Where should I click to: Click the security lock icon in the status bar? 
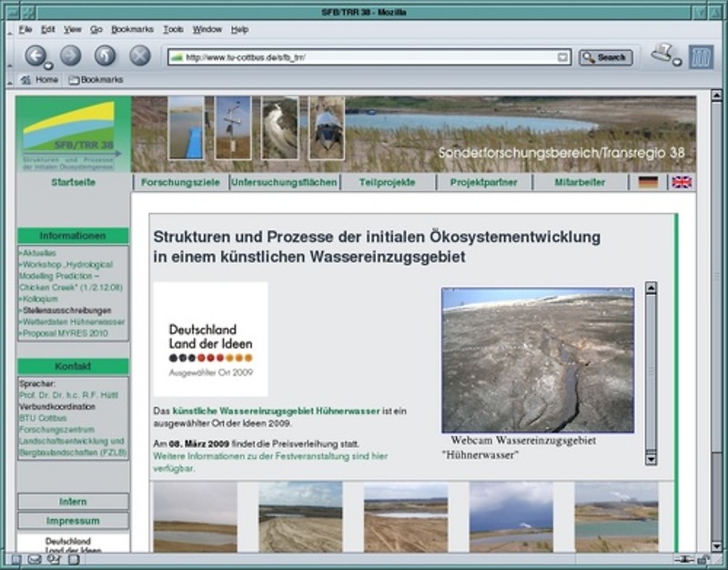pos(703,560)
